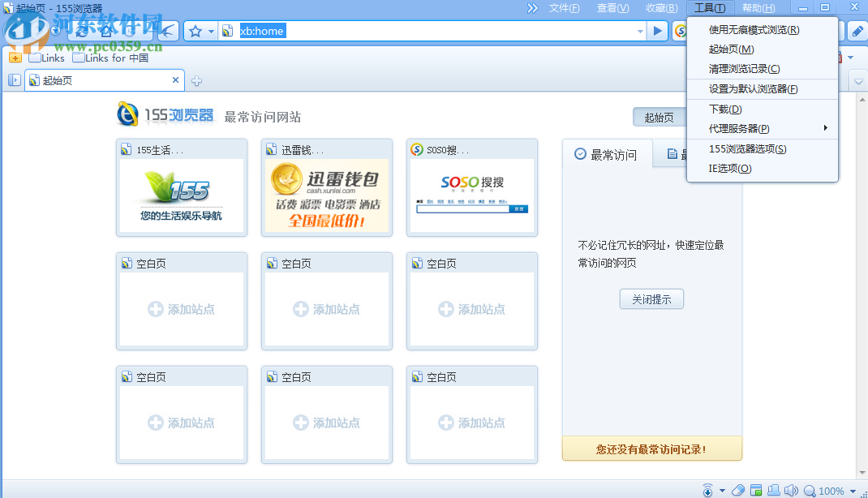Open the 帮助(H) menu
The width and height of the screenshot is (868, 498).
[758, 8]
